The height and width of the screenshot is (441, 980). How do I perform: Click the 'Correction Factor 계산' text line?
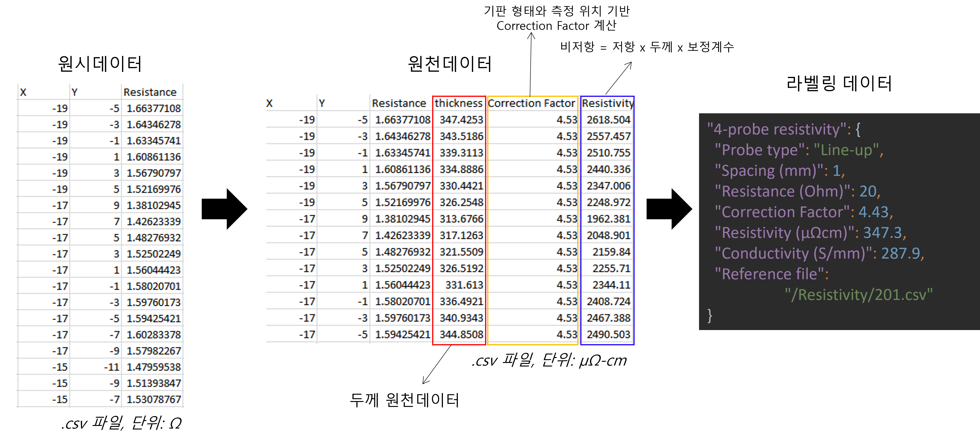[x=557, y=25]
